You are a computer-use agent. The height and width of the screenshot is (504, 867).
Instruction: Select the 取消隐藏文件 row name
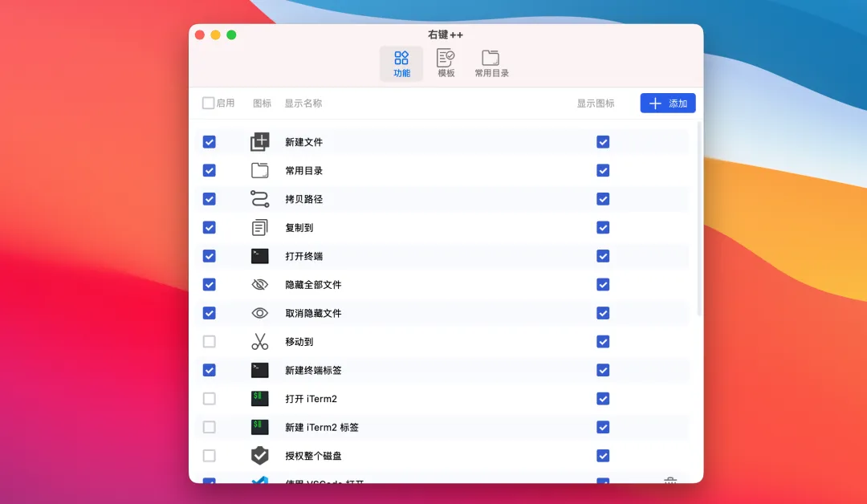pyautogui.click(x=314, y=313)
